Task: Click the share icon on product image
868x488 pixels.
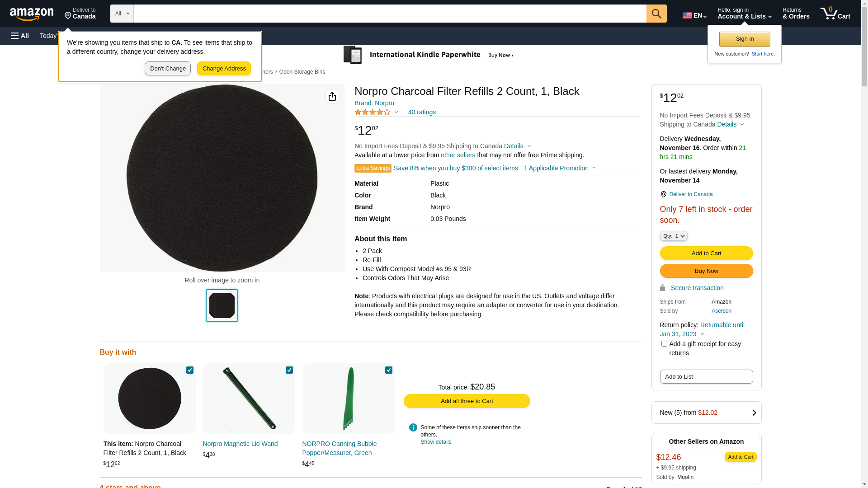Action: [332, 96]
